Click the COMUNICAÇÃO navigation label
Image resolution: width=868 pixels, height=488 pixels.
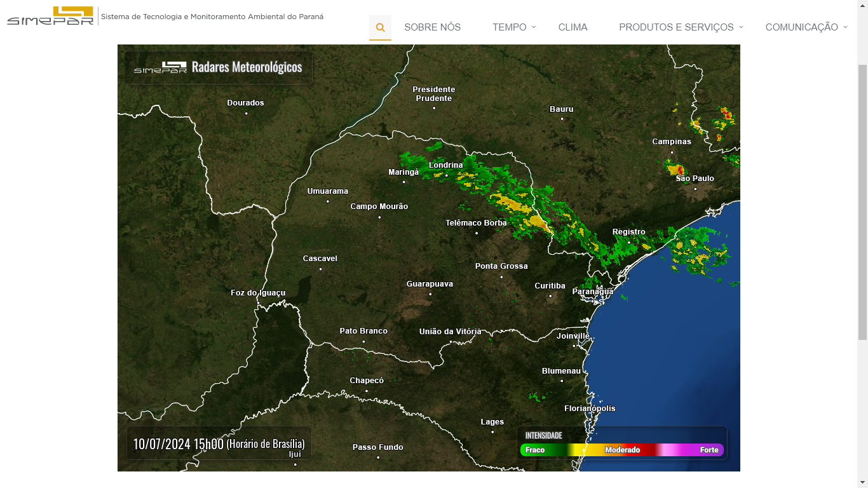[x=802, y=27]
